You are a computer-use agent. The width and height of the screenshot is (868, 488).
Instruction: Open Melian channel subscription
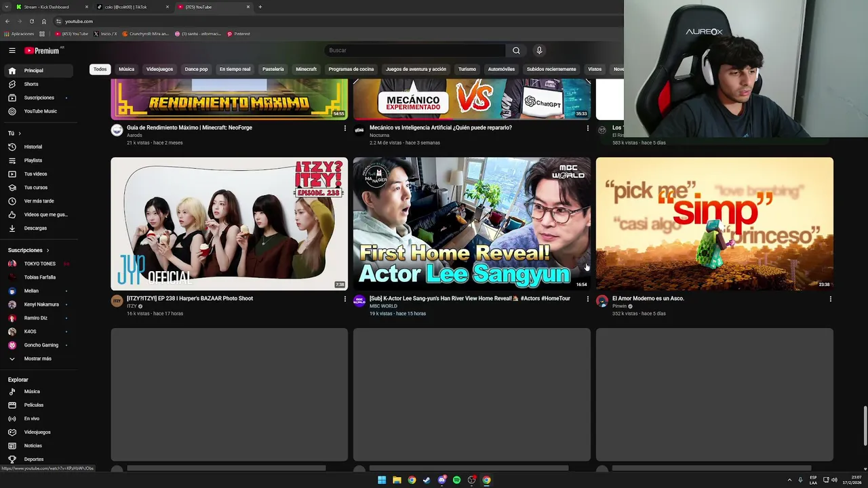39,291
